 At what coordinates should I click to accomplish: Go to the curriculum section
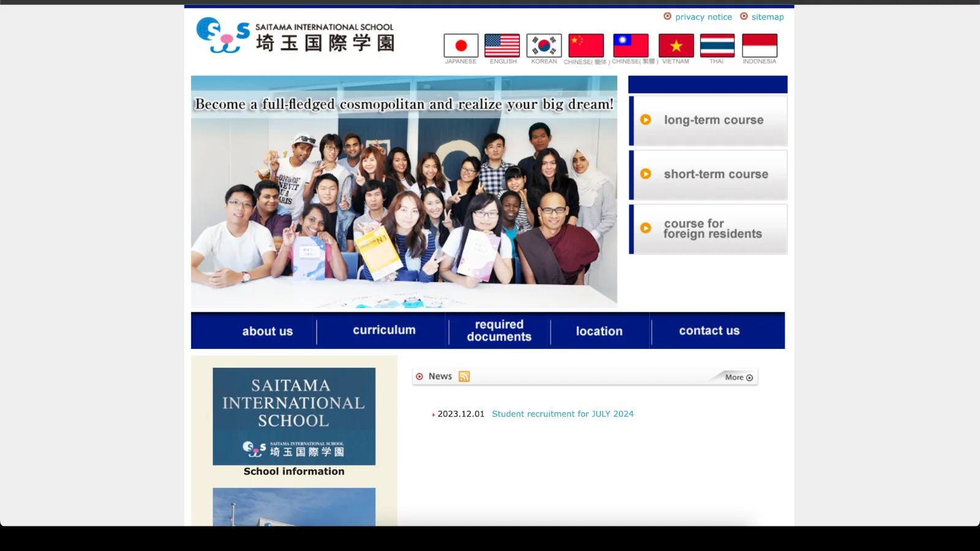[384, 331]
